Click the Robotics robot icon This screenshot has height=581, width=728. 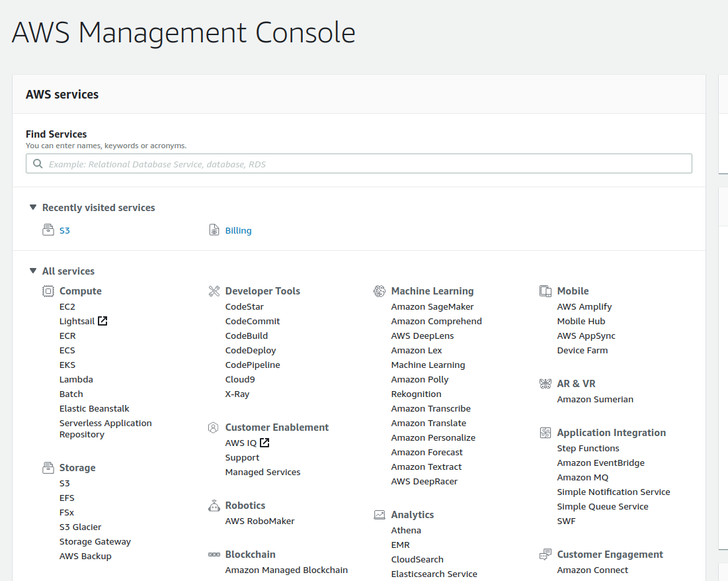214,506
